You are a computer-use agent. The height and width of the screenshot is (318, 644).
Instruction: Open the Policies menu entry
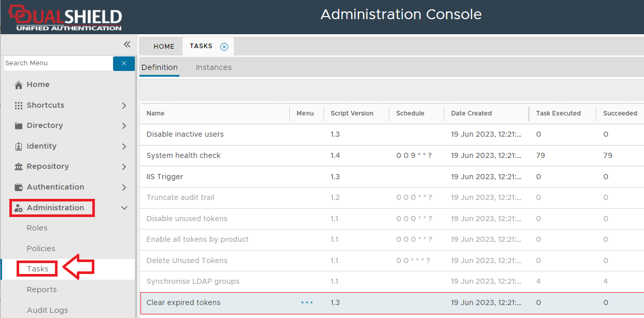(x=41, y=249)
